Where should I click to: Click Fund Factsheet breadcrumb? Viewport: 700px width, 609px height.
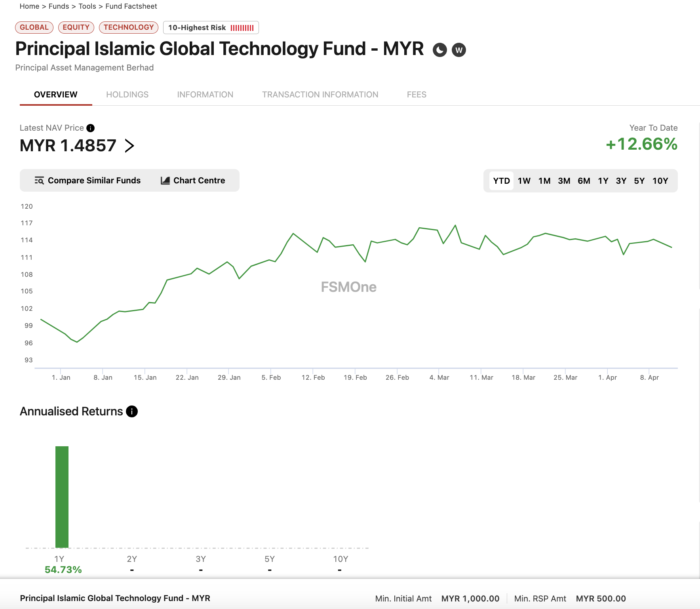coord(131,6)
